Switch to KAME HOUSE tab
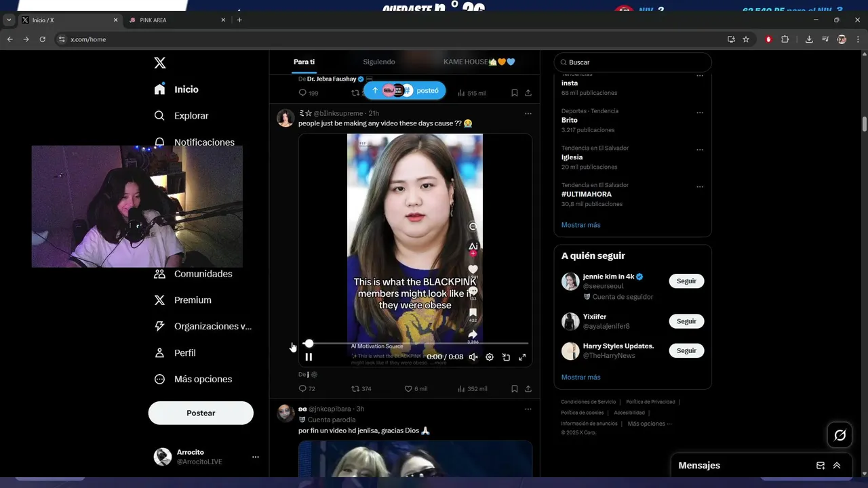Image resolution: width=868 pixels, height=488 pixels. click(x=479, y=62)
